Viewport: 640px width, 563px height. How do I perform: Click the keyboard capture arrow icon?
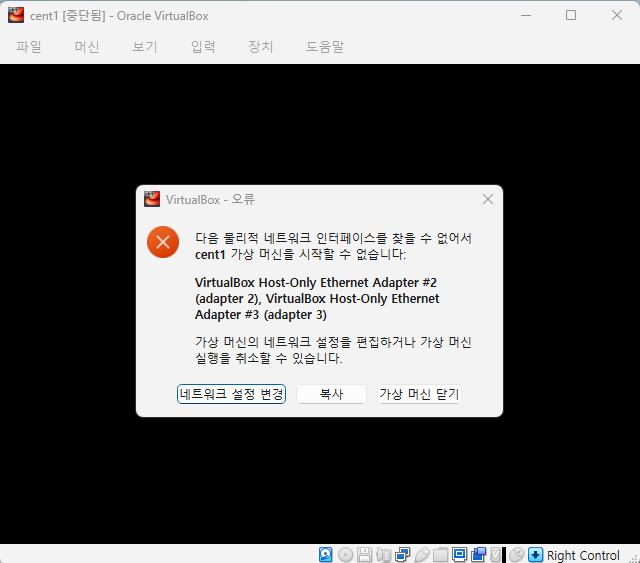click(x=536, y=555)
